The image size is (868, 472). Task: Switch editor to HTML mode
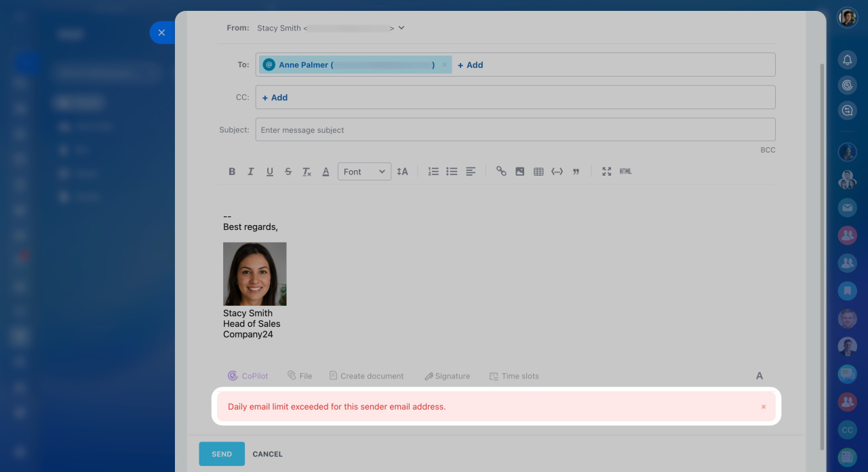(x=625, y=172)
